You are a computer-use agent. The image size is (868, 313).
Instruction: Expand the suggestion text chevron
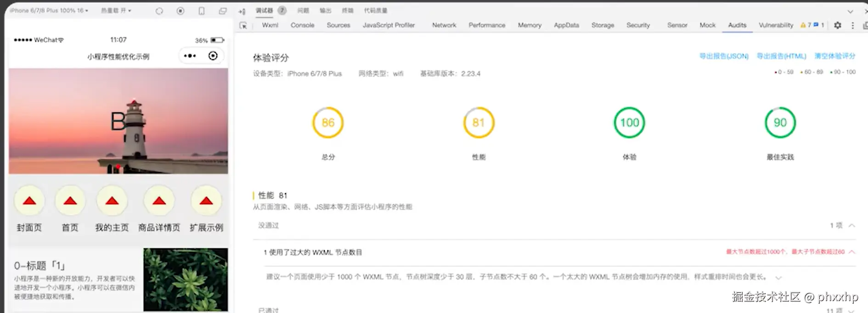(x=778, y=278)
